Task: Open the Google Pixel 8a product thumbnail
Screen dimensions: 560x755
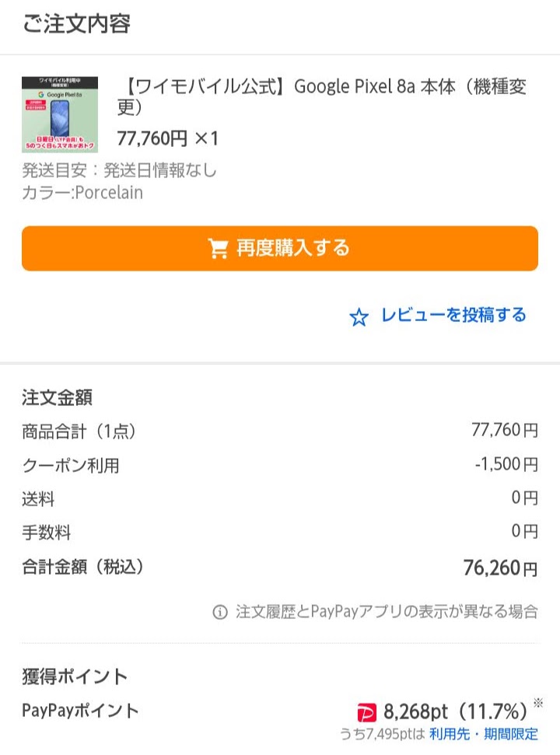Action: coord(60,114)
